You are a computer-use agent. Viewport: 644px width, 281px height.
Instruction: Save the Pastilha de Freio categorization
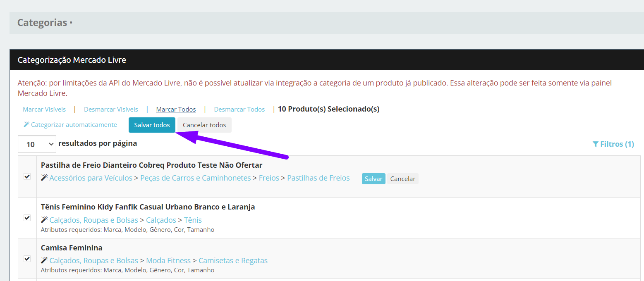tap(373, 179)
